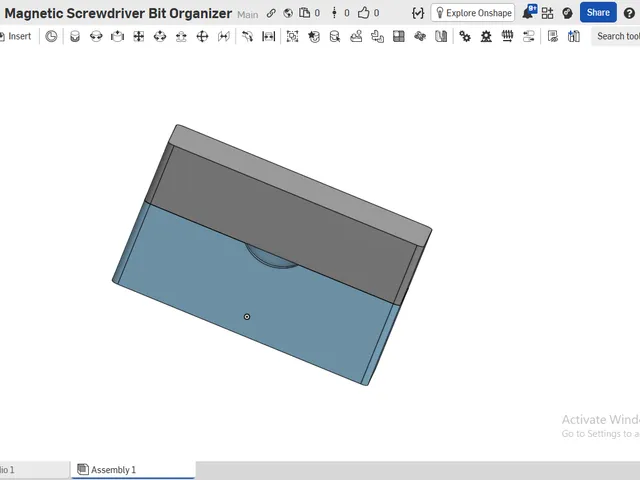Select the Slider mate tool
This screenshot has height=480, width=640.
click(118, 36)
